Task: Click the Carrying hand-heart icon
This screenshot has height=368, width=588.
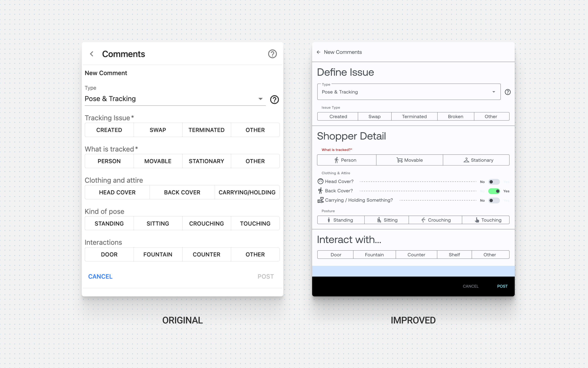Action: 320,200
